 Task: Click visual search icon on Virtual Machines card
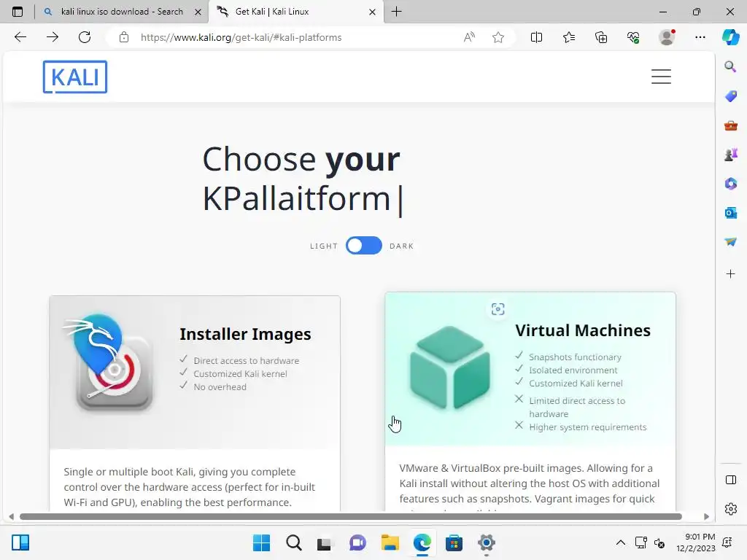coord(498,309)
